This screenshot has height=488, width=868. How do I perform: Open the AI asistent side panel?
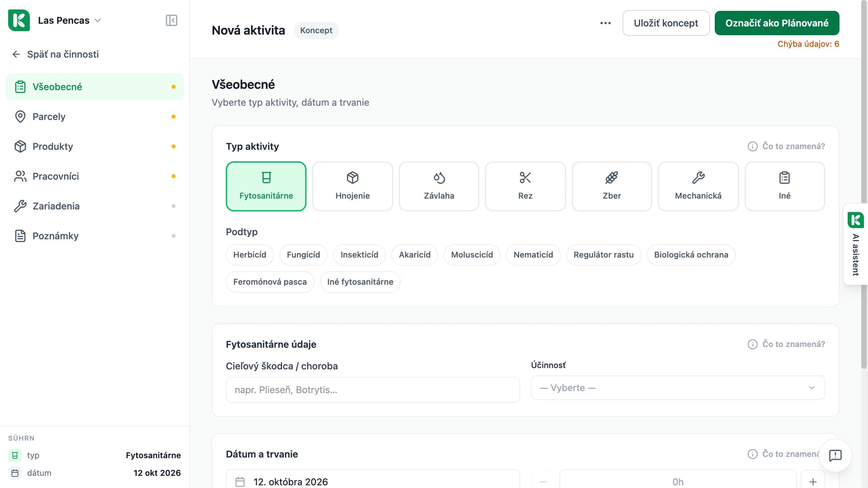[855, 244]
